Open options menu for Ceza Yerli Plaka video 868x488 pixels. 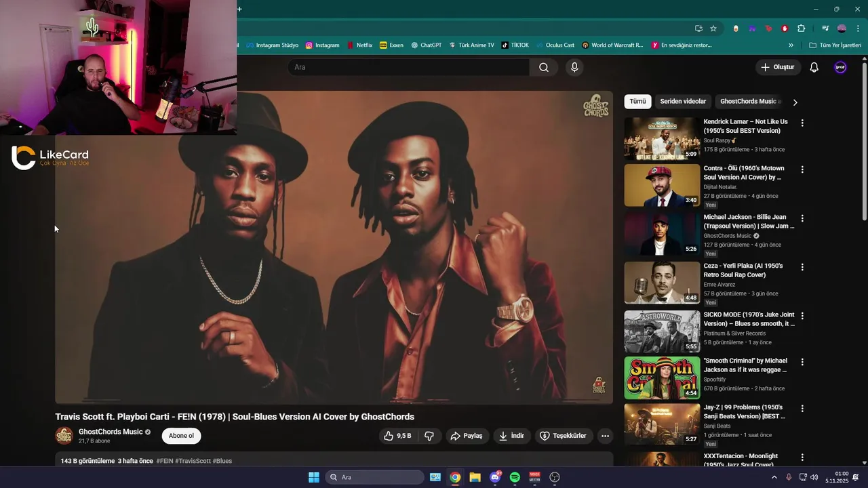802,267
